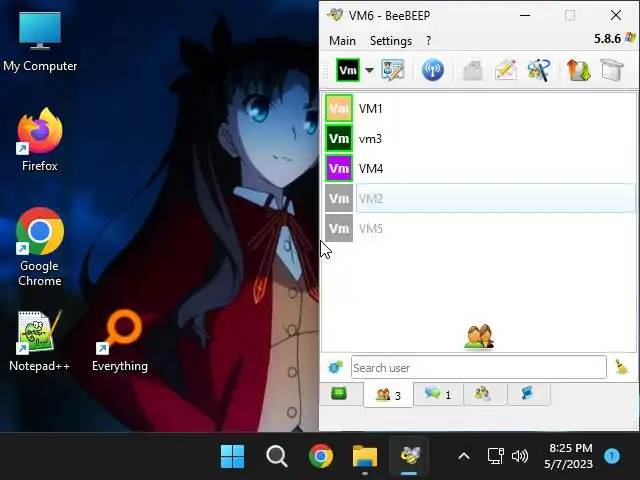
Task: Open the clock showing 8:25 PM
Action: (x=570, y=456)
